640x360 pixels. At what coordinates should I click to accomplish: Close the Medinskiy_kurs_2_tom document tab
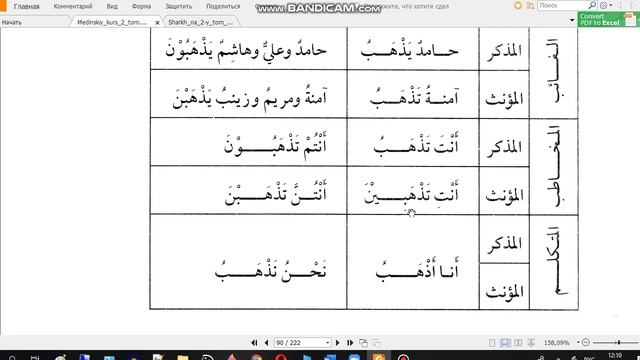[x=158, y=23]
